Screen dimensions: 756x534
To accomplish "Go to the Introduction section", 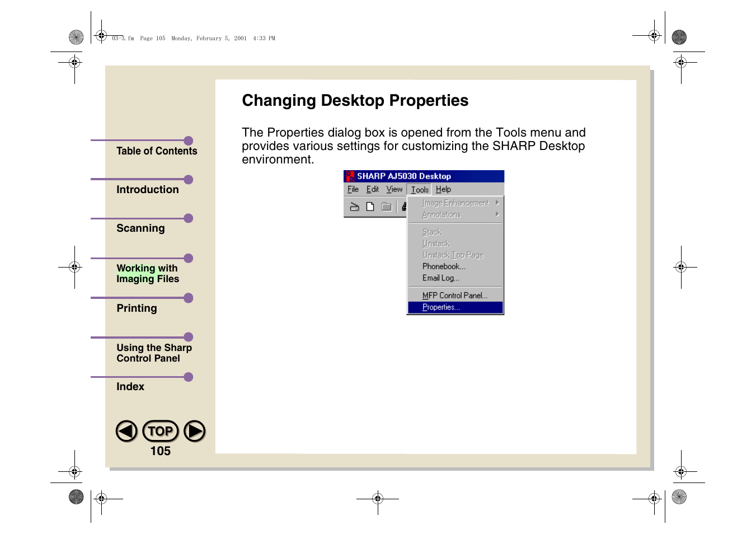I will coord(148,190).
